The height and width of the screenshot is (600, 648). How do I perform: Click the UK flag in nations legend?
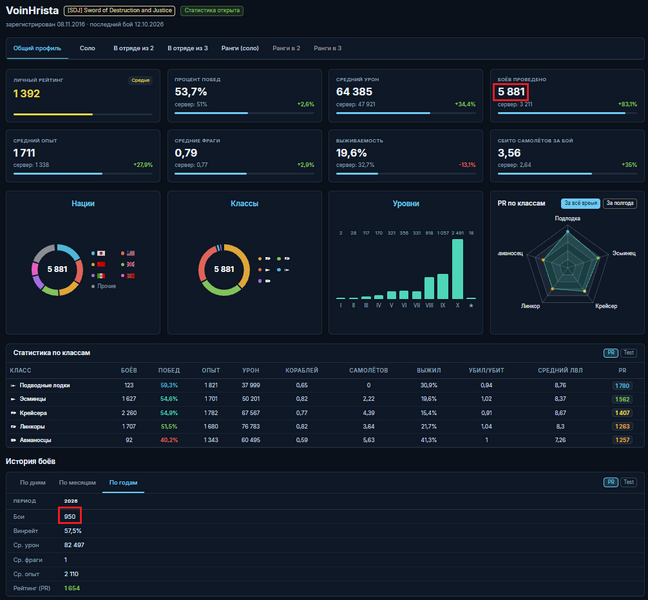point(131,264)
